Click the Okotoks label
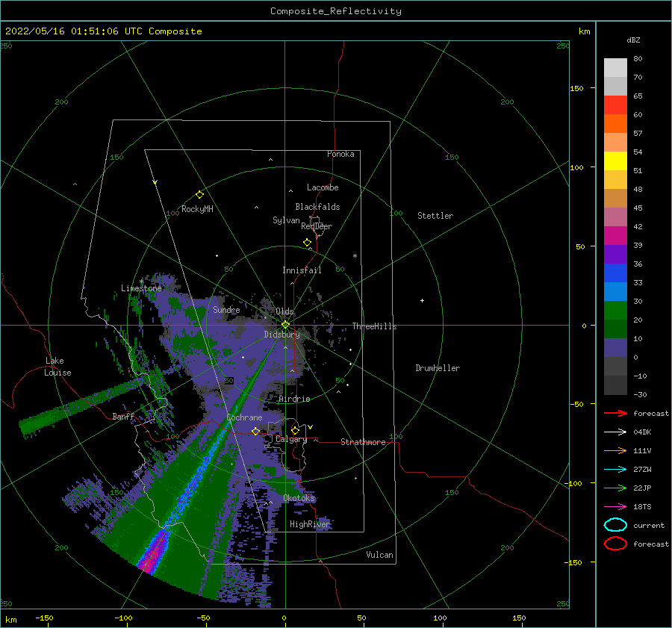Screen dimensions: 672x628 [299, 498]
